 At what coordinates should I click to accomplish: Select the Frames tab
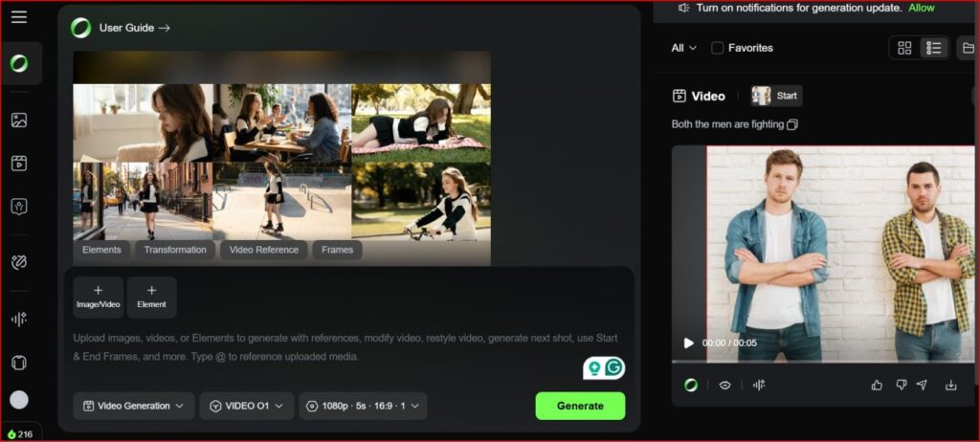(338, 250)
